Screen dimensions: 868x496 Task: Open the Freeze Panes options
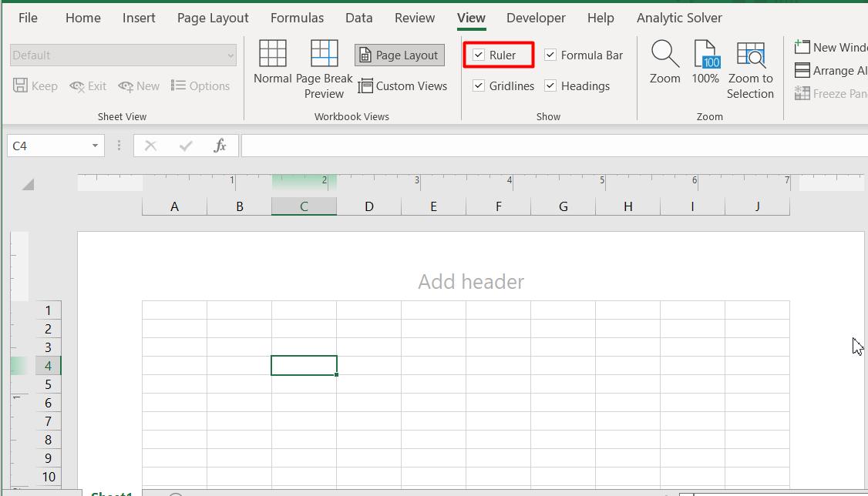pos(802,93)
